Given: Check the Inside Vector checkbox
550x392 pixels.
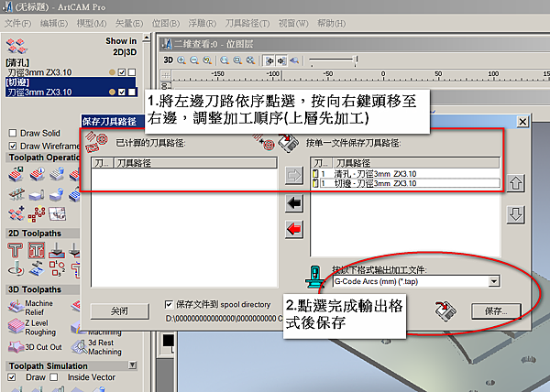Looking at the screenshot, I should (54, 377).
